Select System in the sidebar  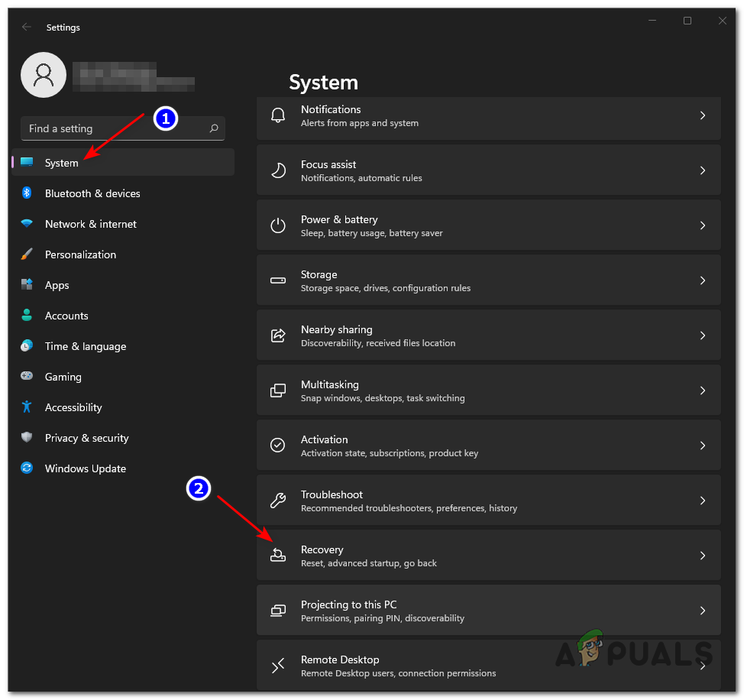coord(123,162)
